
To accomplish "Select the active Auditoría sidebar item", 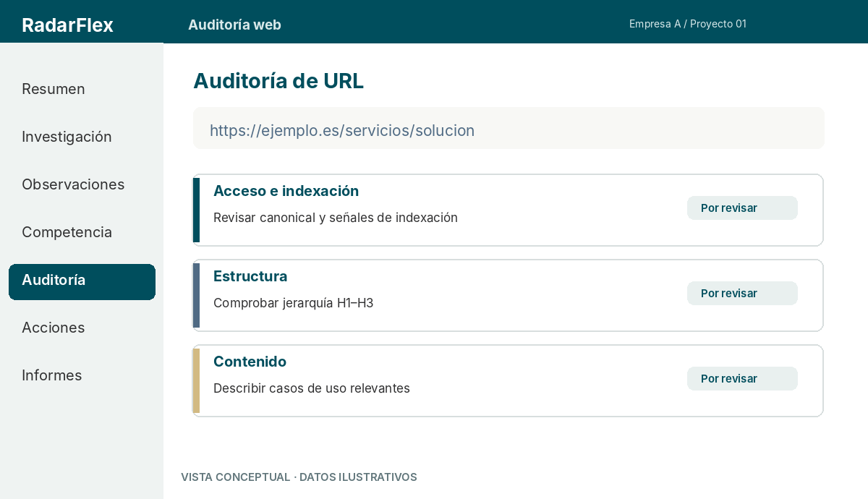I will (x=82, y=281).
